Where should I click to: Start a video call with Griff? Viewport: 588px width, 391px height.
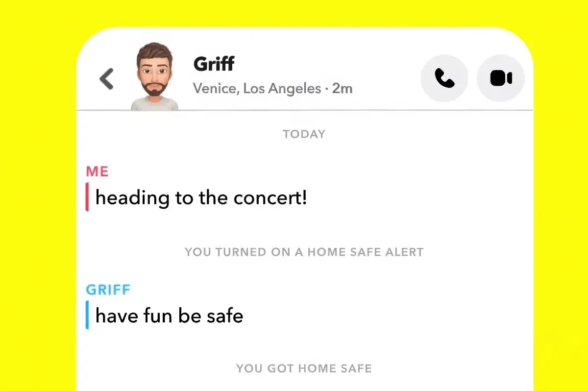click(500, 78)
